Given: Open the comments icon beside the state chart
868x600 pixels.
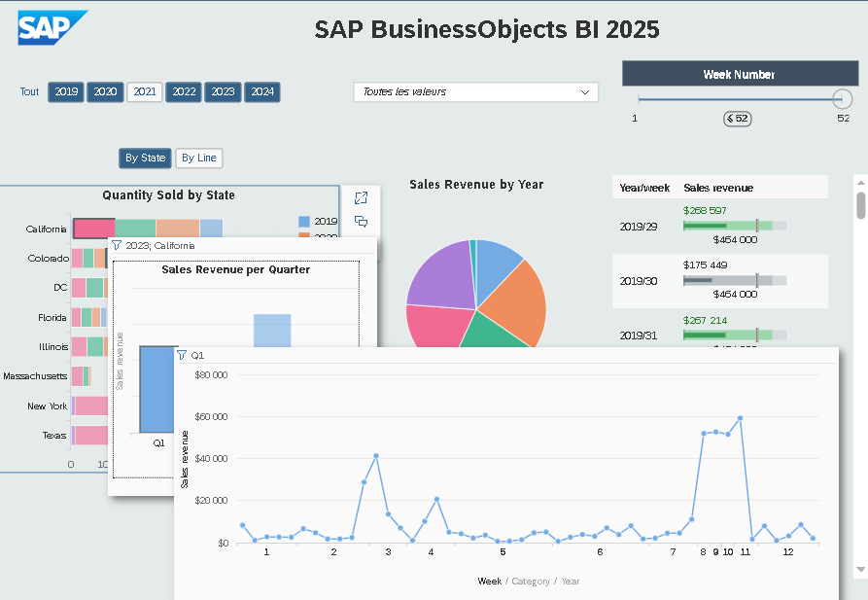Looking at the screenshot, I should [361, 222].
